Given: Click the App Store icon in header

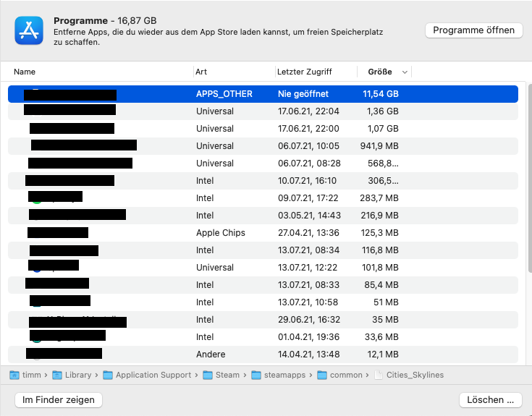Looking at the screenshot, I should 30,31.
